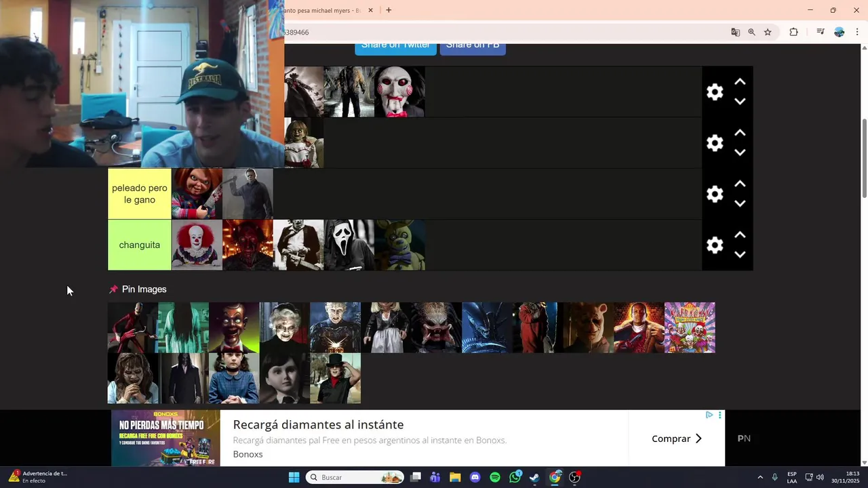Image resolution: width=868 pixels, height=488 pixels.
Task: Pick the Pinhead image from the pool
Action: (336, 327)
